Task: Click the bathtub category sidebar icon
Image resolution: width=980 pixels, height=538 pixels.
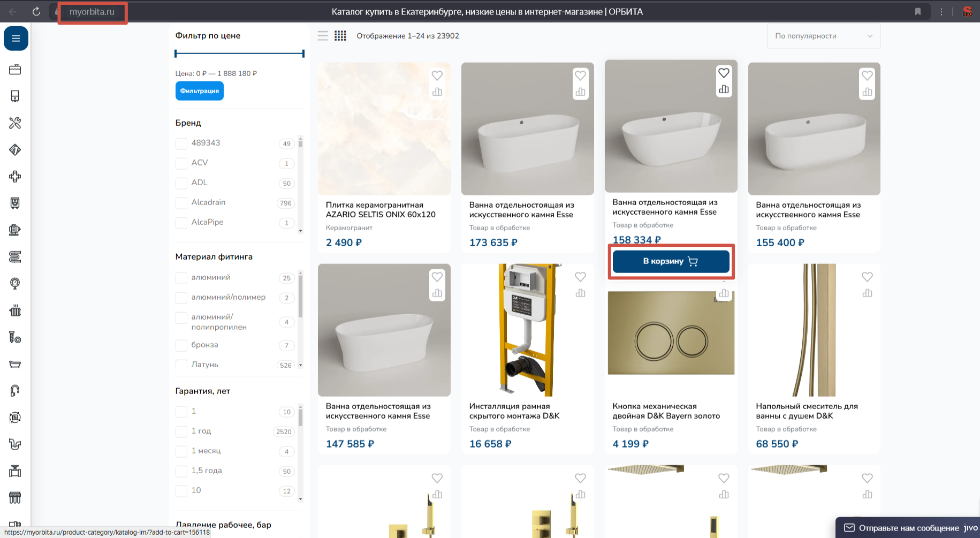Action: point(15,364)
